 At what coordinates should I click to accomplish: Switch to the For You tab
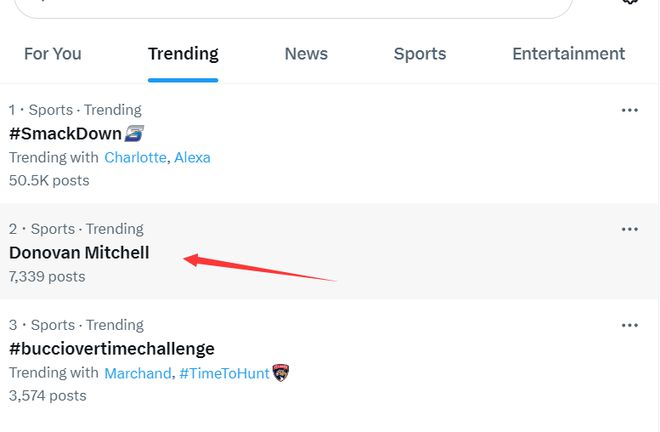click(x=53, y=54)
